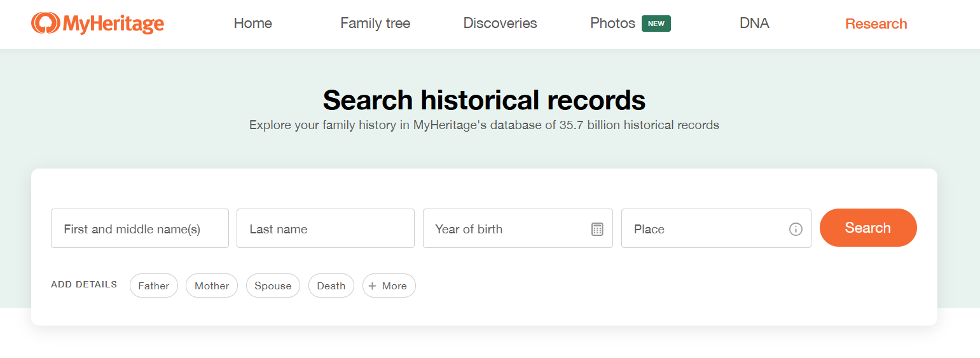Add Father details
This screenshot has height=358, width=980.
tap(154, 286)
